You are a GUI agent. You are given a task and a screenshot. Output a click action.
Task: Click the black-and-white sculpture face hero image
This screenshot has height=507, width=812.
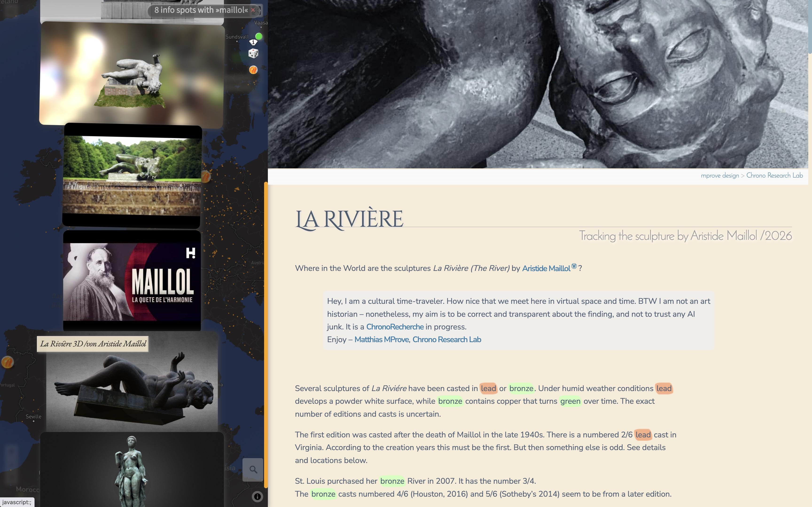click(538, 84)
